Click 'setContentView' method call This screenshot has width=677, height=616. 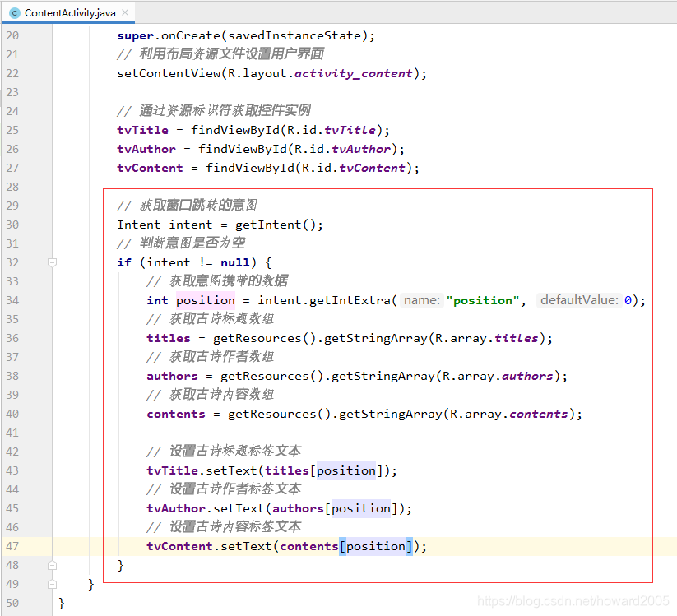click(x=169, y=73)
